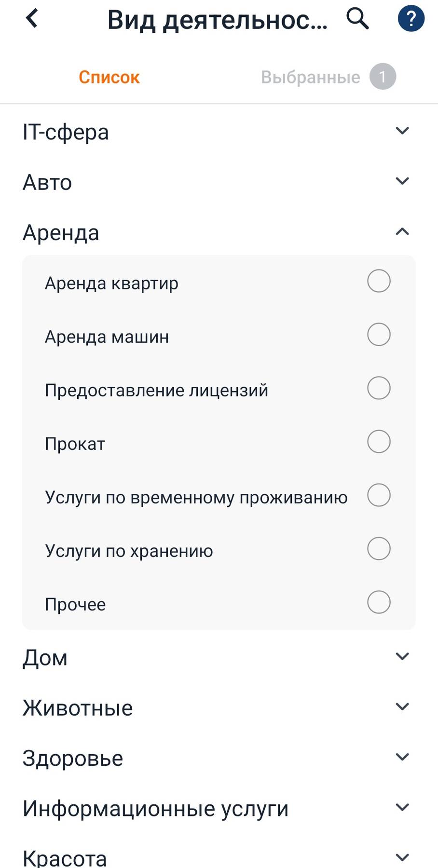
Task: Open the Список tab
Action: 109,76
